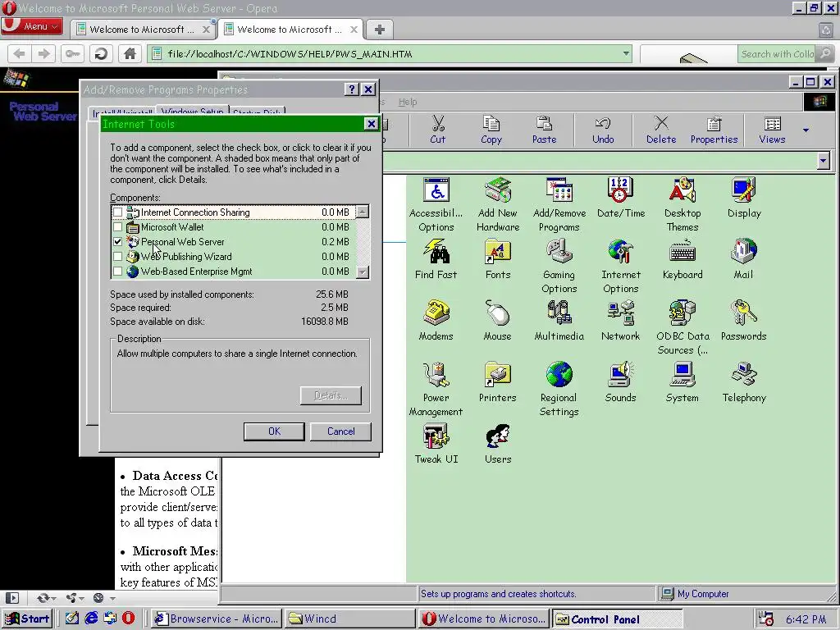Open the System icon
The height and width of the screenshot is (630, 840).
tap(682, 382)
